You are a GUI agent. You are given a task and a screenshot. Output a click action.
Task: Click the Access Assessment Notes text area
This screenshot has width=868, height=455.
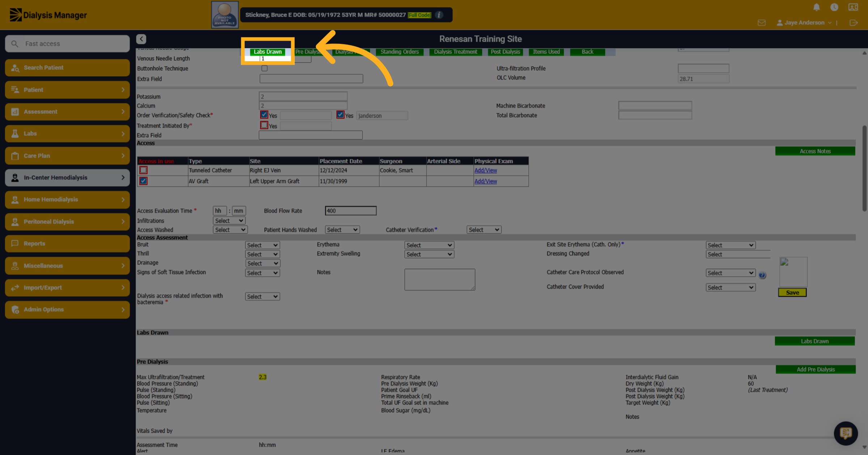tap(439, 279)
